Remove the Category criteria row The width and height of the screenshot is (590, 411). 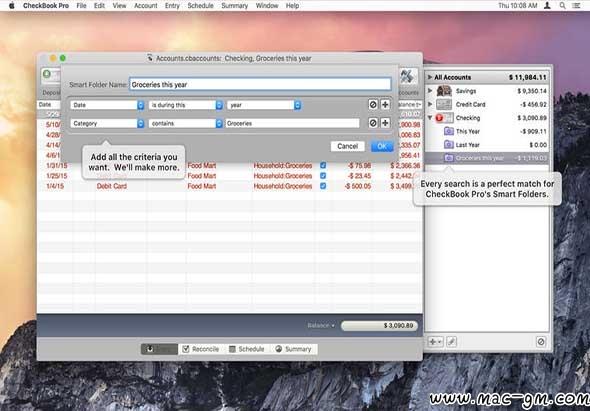373,123
